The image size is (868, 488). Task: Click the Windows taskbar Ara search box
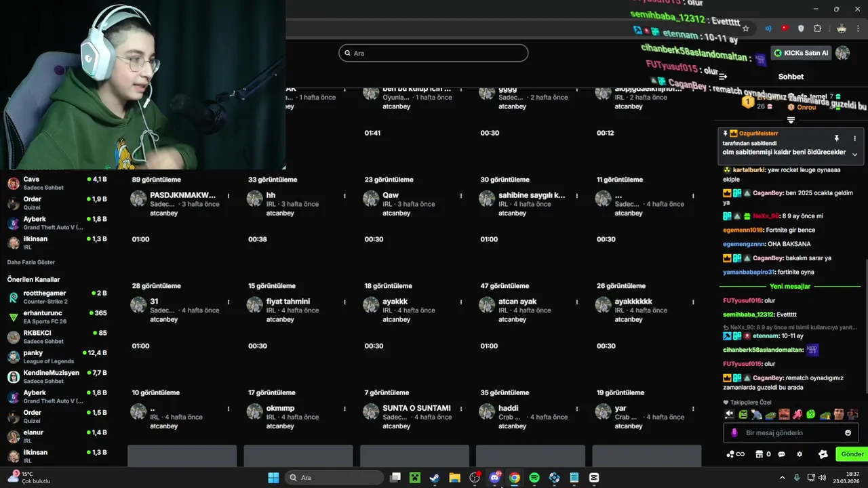click(x=334, y=478)
